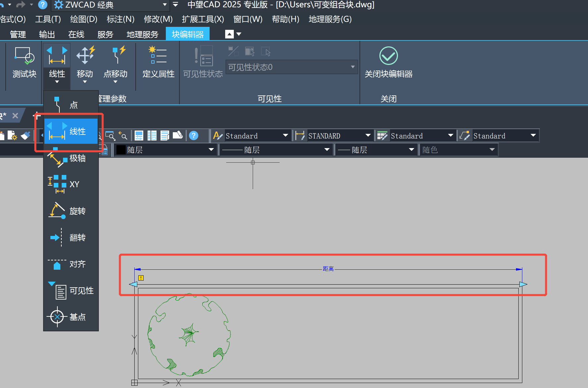Viewport: 588px width, 388px height.
Task: Open the 随层 color swatch dropdown
Action: tap(211, 150)
